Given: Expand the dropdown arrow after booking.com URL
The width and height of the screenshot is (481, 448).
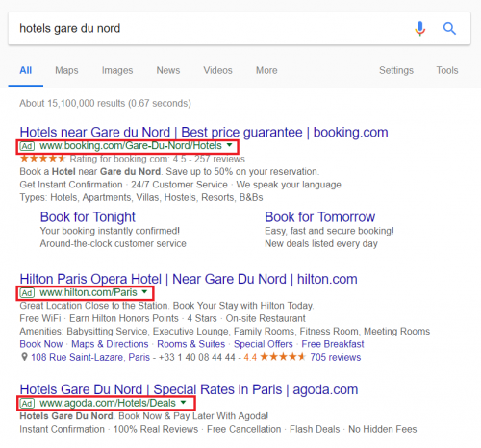Looking at the screenshot, I should coord(229,145).
